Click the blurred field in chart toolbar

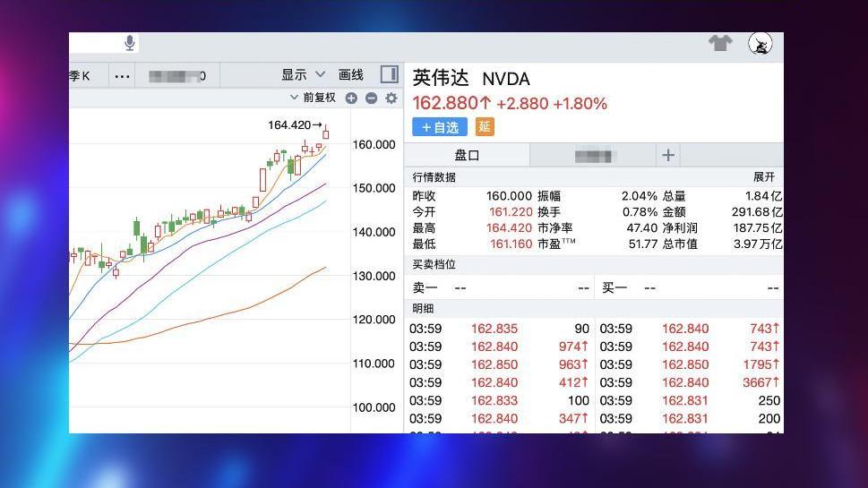pyautogui.click(x=177, y=76)
